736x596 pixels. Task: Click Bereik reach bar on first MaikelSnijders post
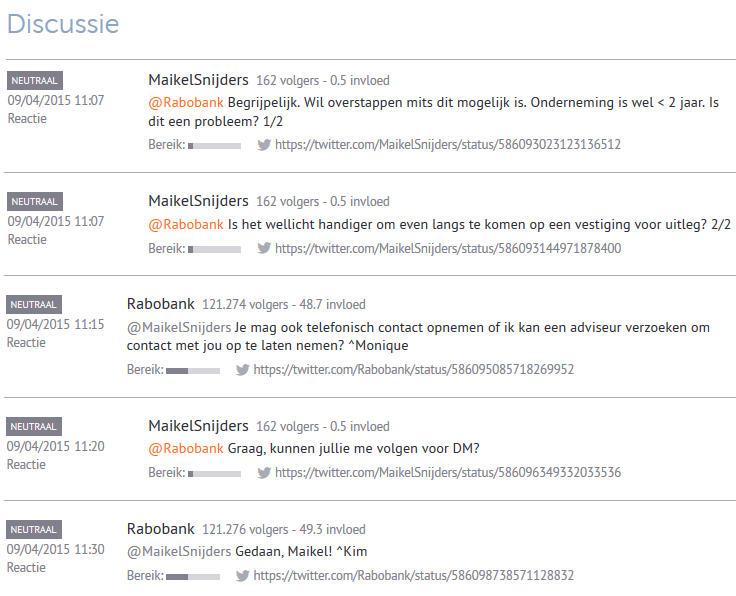[x=214, y=146]
